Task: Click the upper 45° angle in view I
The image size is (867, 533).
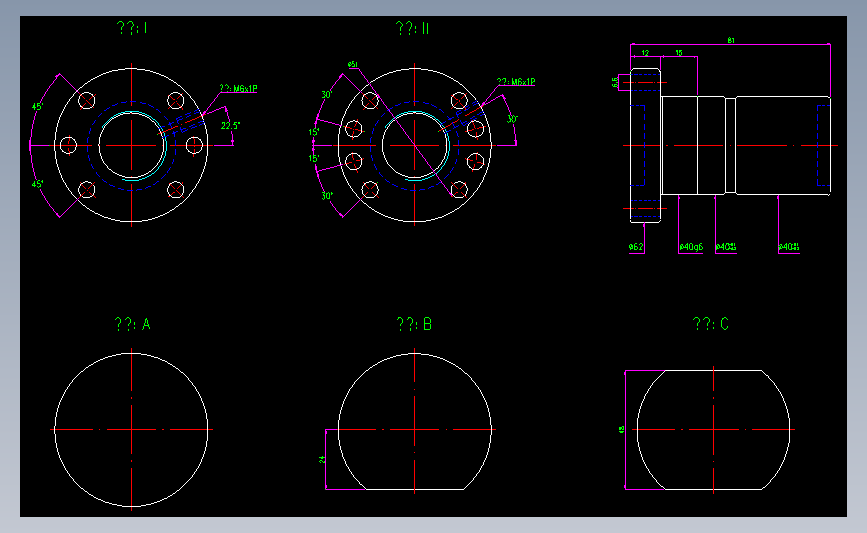Action: (x=38, y=106)
